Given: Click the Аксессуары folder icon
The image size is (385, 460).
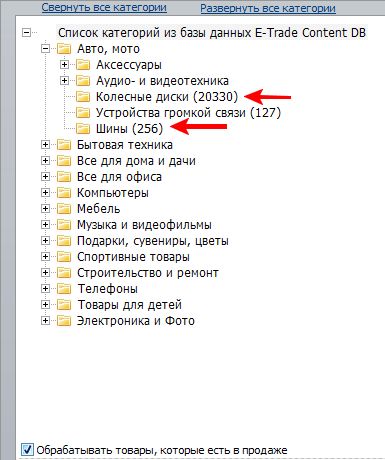Looking at the screenshot, I should point(83,65).
